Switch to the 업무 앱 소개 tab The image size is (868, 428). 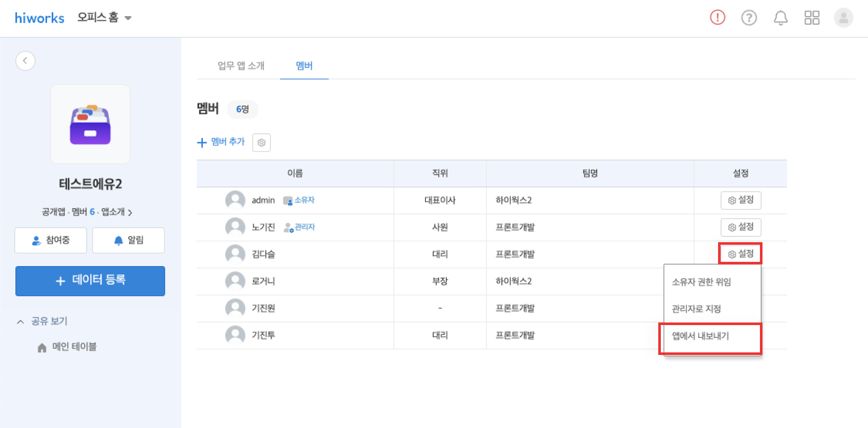[241, 66]
